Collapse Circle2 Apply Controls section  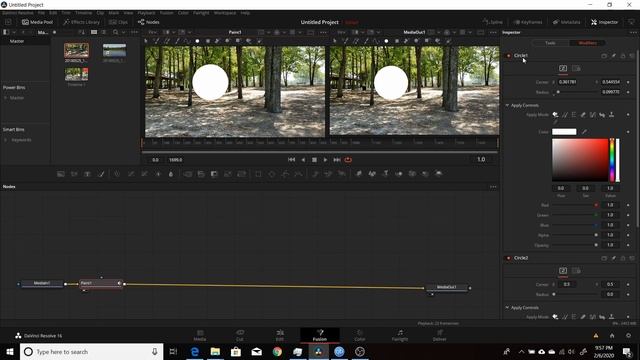coord(507,307)
